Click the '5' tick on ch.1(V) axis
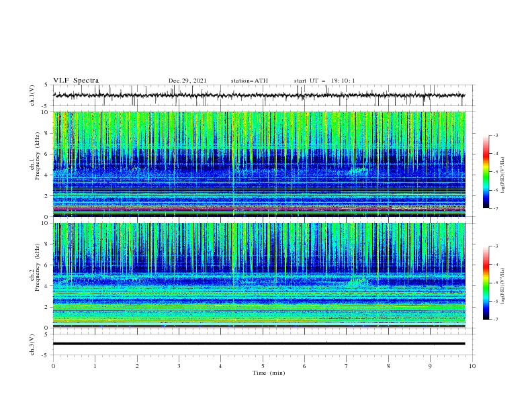532x411 pixels. (x=46, y=85)
